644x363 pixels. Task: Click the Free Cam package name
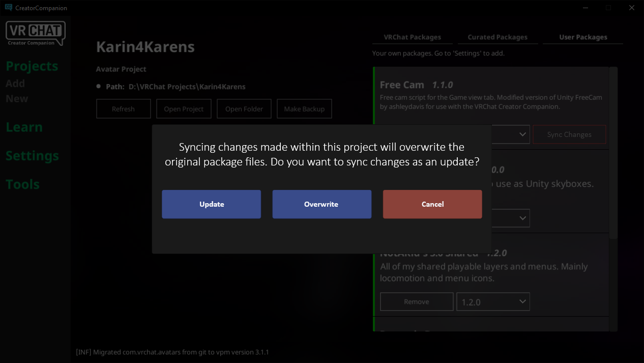(x=402, y=85)
